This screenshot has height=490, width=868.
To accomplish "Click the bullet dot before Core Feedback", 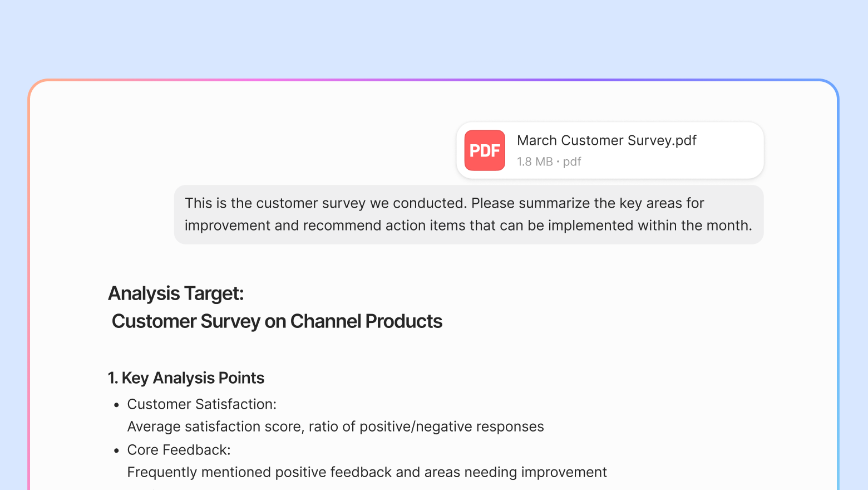I will point(116,450).
